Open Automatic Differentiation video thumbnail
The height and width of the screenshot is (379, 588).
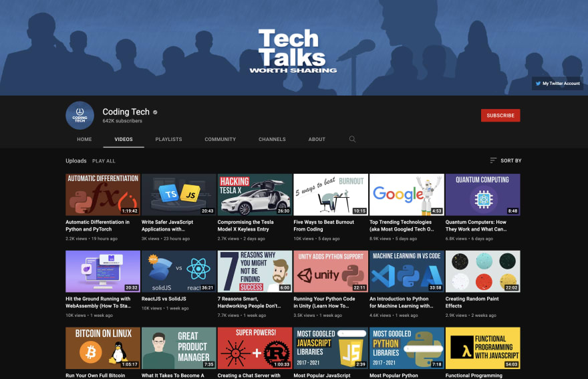pos(103,195)
